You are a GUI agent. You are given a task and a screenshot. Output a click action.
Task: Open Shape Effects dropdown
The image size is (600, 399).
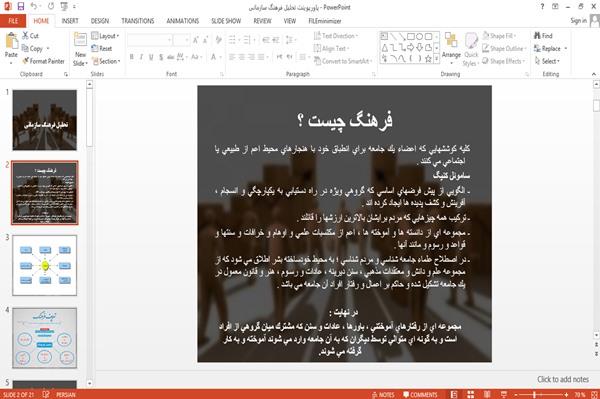coord(503,61)
